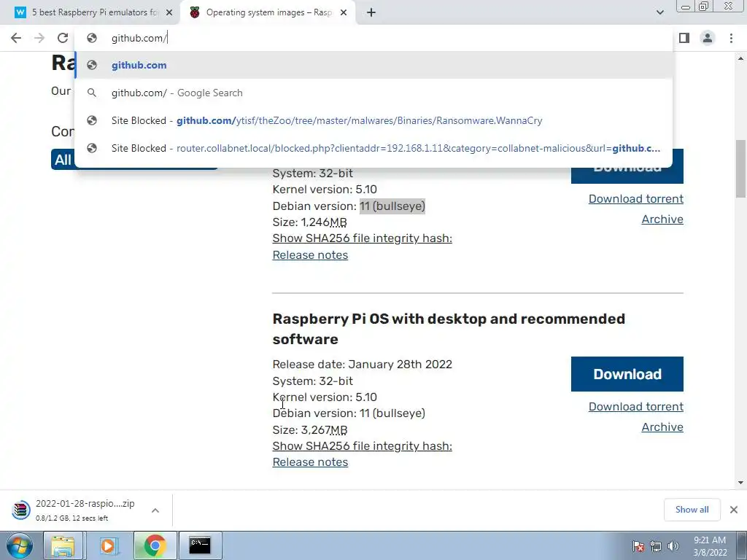
Task: Open Windows Media Player from the taskbar
Action: click(x=108, y=545)
